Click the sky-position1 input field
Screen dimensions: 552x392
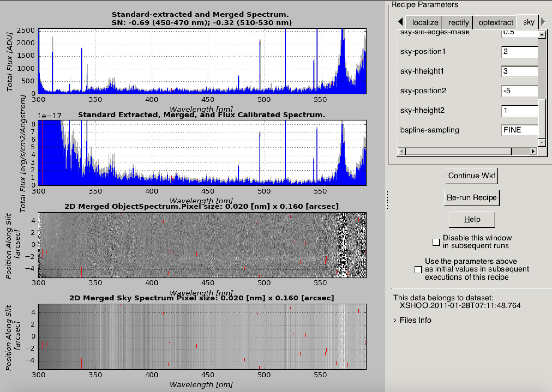point(520,52)
